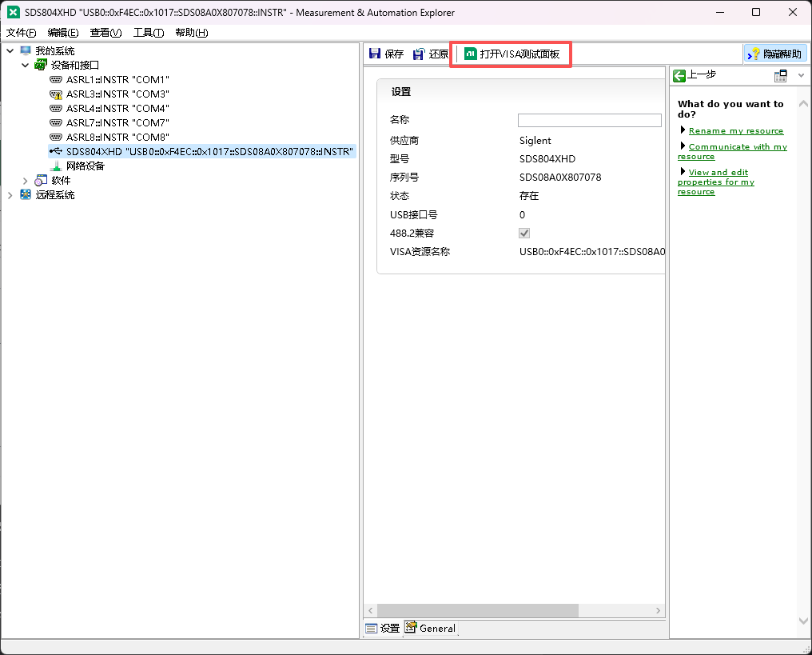Switch to the General tab
The width and height of the screenshot is (812, 655).
430,628
